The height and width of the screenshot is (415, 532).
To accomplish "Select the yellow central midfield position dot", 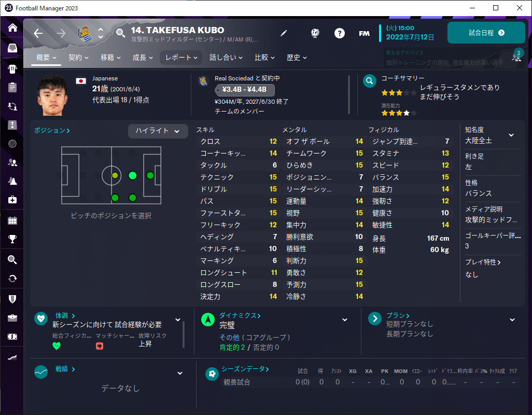I will [115, 175].
